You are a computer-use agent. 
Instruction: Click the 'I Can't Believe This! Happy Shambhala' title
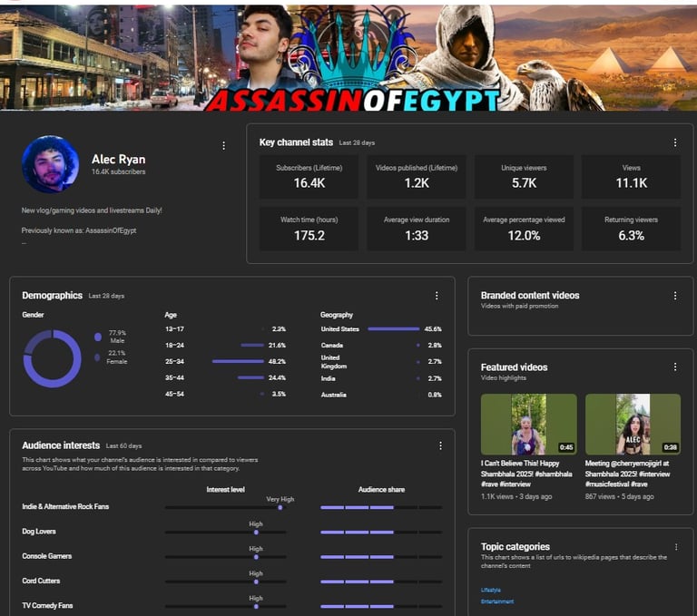tap(526, 474)
